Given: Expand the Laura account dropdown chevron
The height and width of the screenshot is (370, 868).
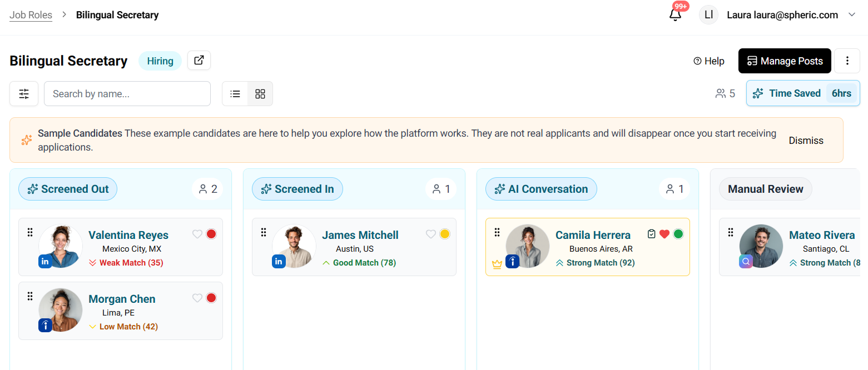Looking at the screenshot, I should tap(851, 15).
